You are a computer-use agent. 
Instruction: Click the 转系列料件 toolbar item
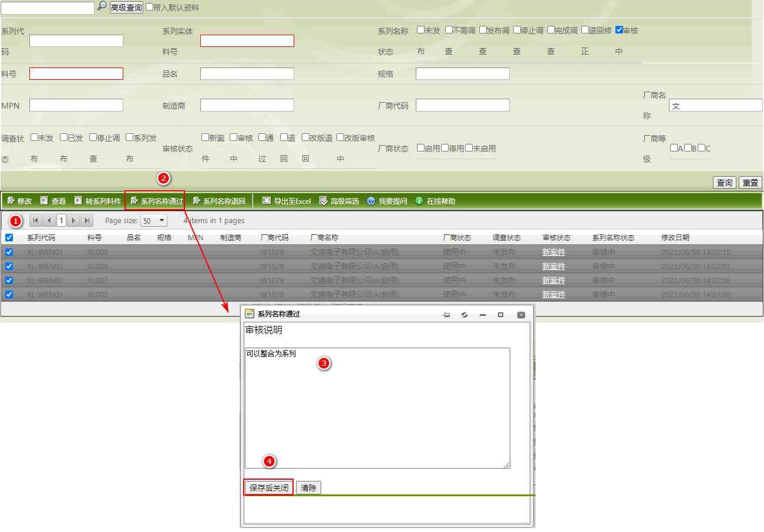97,201
